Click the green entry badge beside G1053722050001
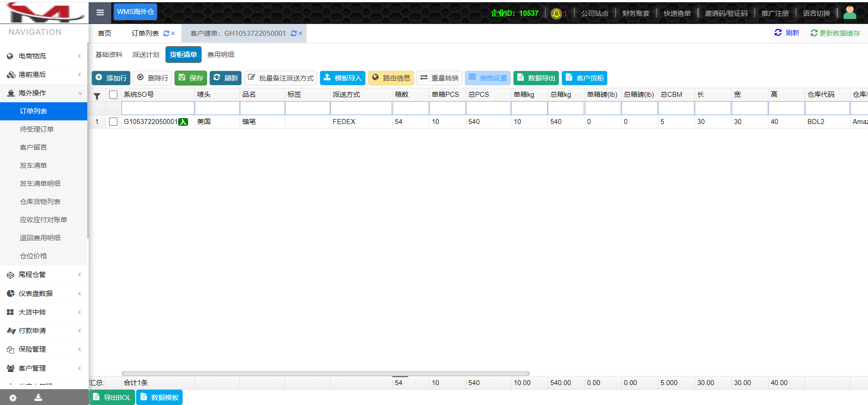This screenshot has height=405, width=868. tap(183, 122)
